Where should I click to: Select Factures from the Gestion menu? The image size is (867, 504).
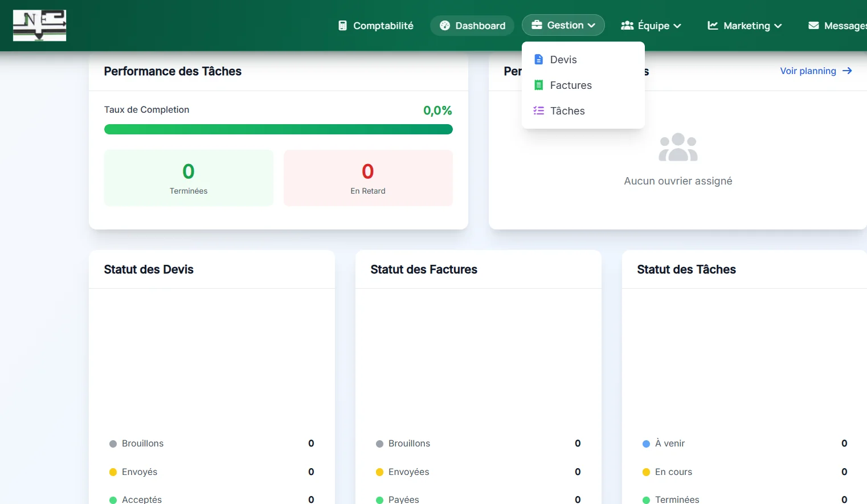(x=583, y=85)
